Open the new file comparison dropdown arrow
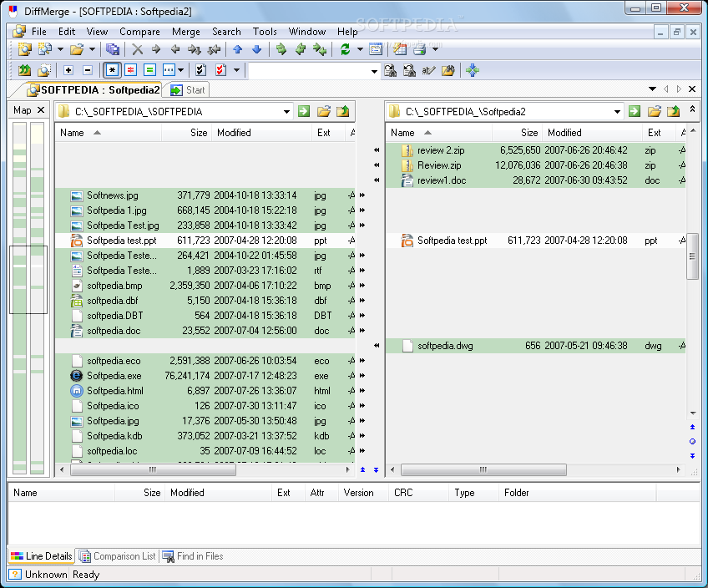The height and width of the screenshot is (588, 708). (x=60, y=49)
